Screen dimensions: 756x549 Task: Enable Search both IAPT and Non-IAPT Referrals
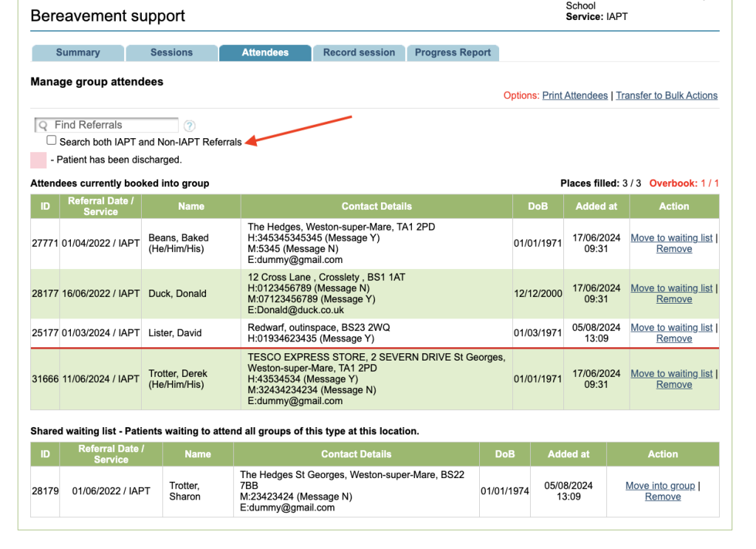52,140
